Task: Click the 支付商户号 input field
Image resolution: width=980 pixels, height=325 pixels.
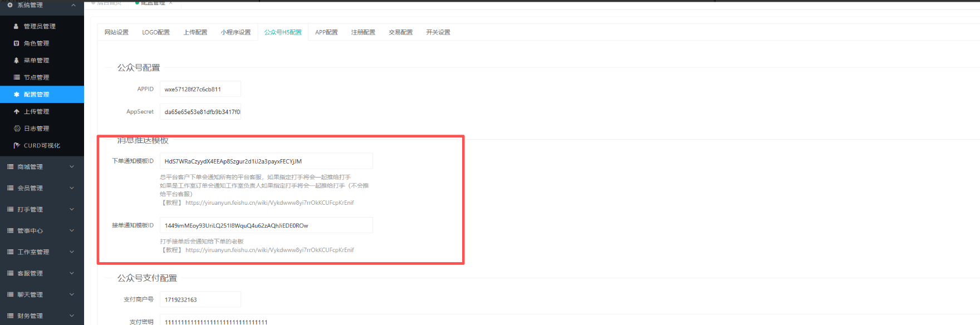Action: pyautogui.click(x=200, y=299)
